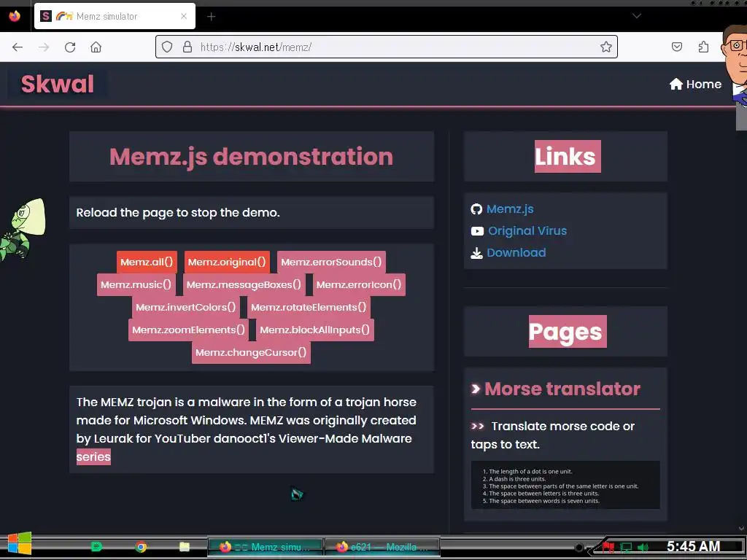The width and height of the screenshot is (747, 560).
Task: Run the Memz.original() demo button
Action: (x=227, y=262)
